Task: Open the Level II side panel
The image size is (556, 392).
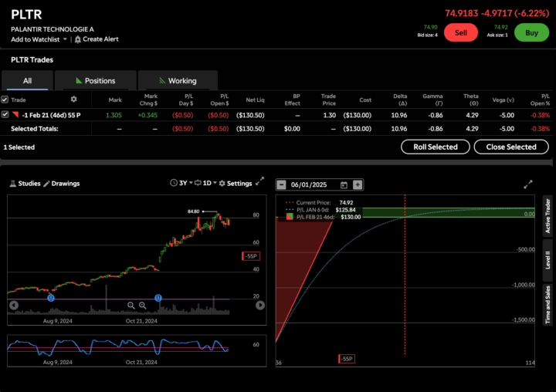Action: pyautogui.click(x=548, y=260)
